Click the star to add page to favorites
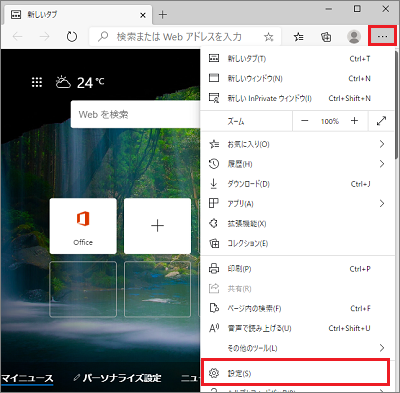Screen dimensions: 400x393 pos(268,37)
